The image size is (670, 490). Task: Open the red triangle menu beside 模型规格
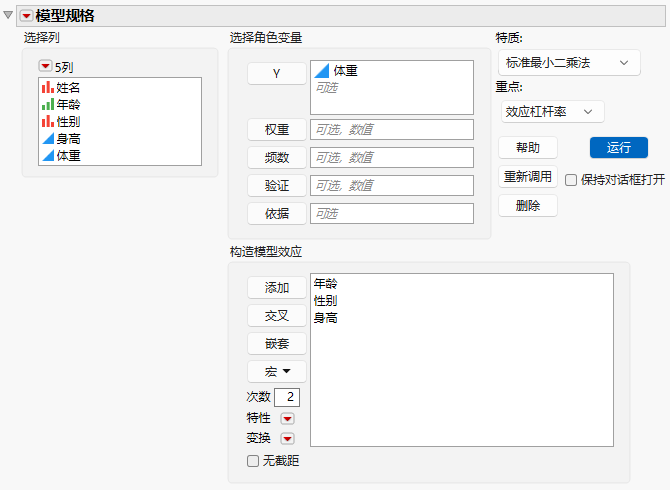click(x=26, y=16)
